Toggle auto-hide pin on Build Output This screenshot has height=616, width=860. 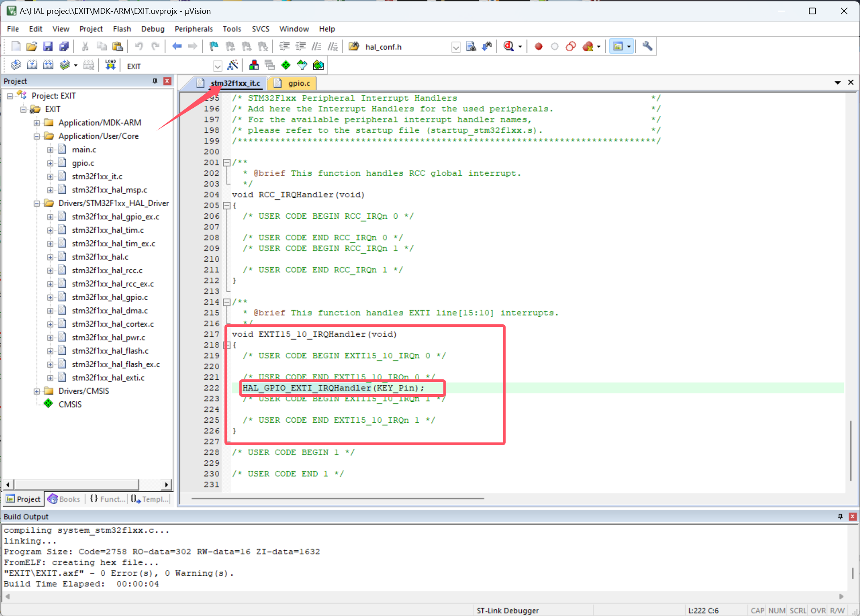coord(840,517)
